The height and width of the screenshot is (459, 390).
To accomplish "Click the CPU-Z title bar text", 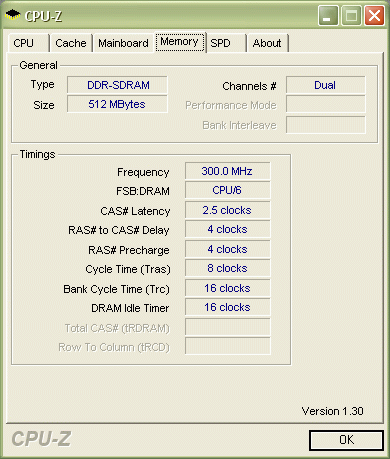I will point(43,16).
